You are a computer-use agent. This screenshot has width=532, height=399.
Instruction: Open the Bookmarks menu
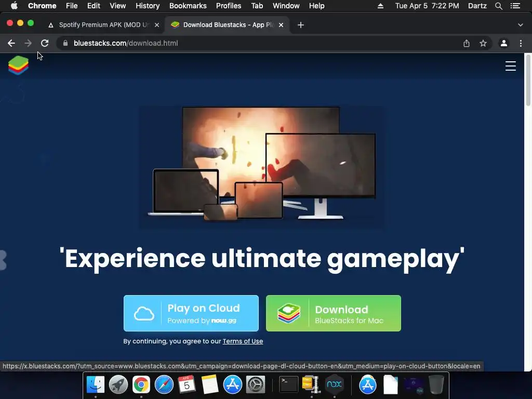(x=188, y=6)
